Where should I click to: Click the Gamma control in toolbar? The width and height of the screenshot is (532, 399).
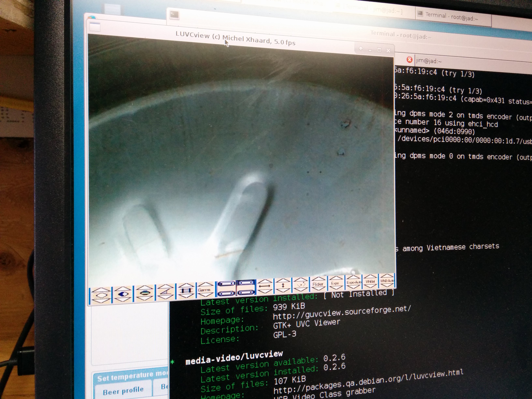tap(204, 290)
